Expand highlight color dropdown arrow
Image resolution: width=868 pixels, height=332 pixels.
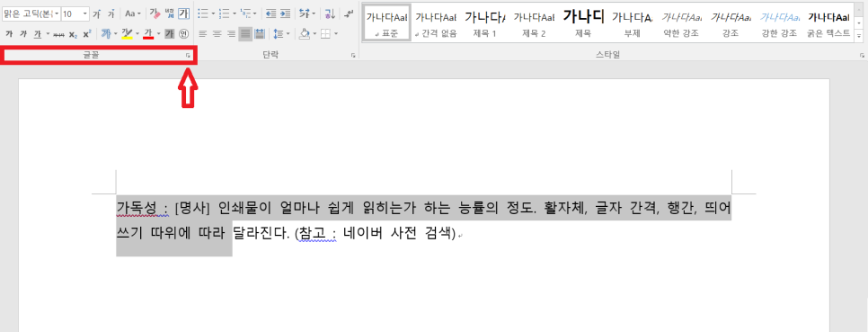[x=137, y=34]
